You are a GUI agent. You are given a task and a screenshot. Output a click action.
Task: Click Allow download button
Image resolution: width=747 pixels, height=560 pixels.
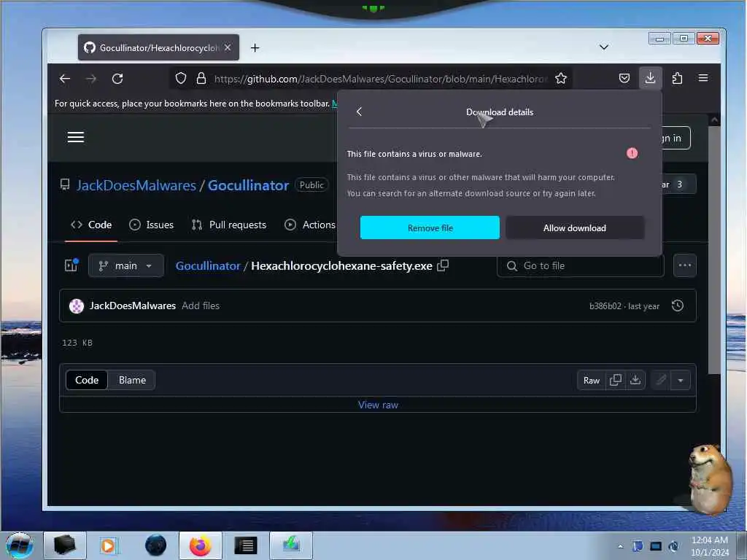coord(575,227)
